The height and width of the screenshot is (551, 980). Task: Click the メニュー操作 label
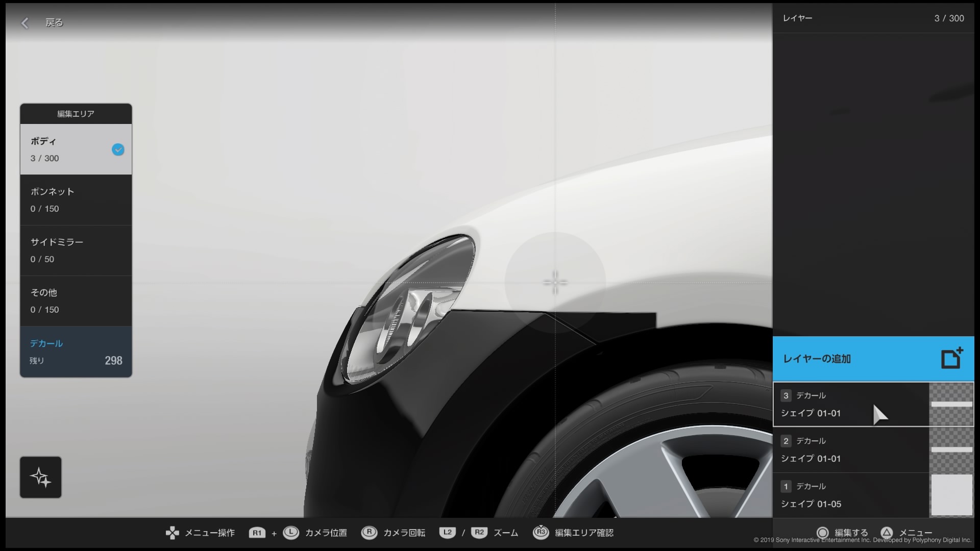(x=210, y=533)
